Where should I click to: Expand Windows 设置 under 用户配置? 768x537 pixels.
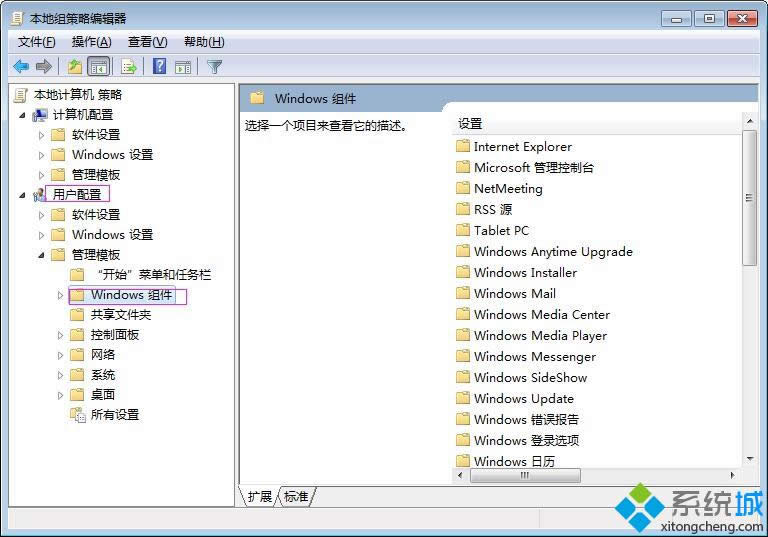[41, 235]
